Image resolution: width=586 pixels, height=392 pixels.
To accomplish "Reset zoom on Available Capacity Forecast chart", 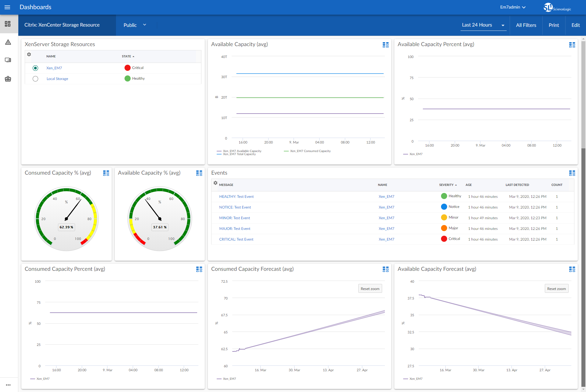I will (x=556, y=289).
